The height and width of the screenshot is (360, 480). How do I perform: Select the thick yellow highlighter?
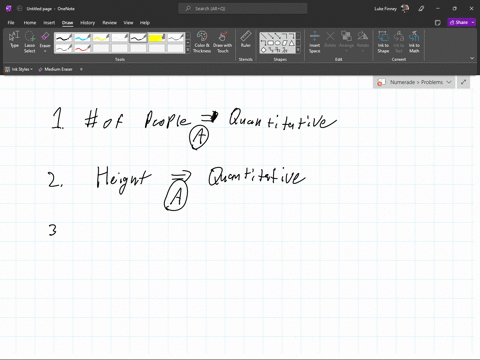(x=157, y=38)
